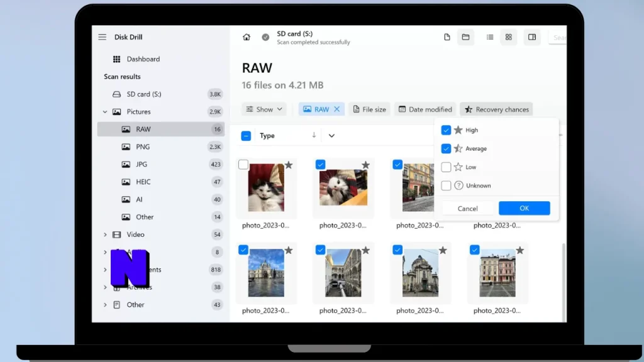644x362 pixels.
Task: Go to home via the house icon
Action: (246, 37)
